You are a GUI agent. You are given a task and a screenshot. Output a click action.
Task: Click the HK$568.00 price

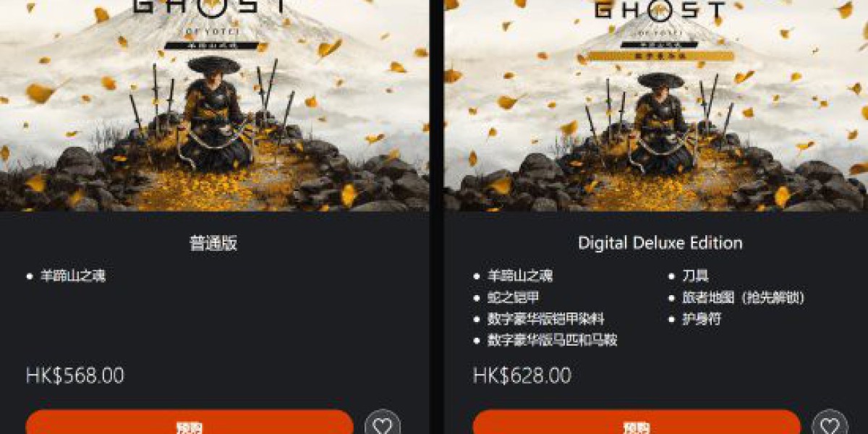[75, 376]
